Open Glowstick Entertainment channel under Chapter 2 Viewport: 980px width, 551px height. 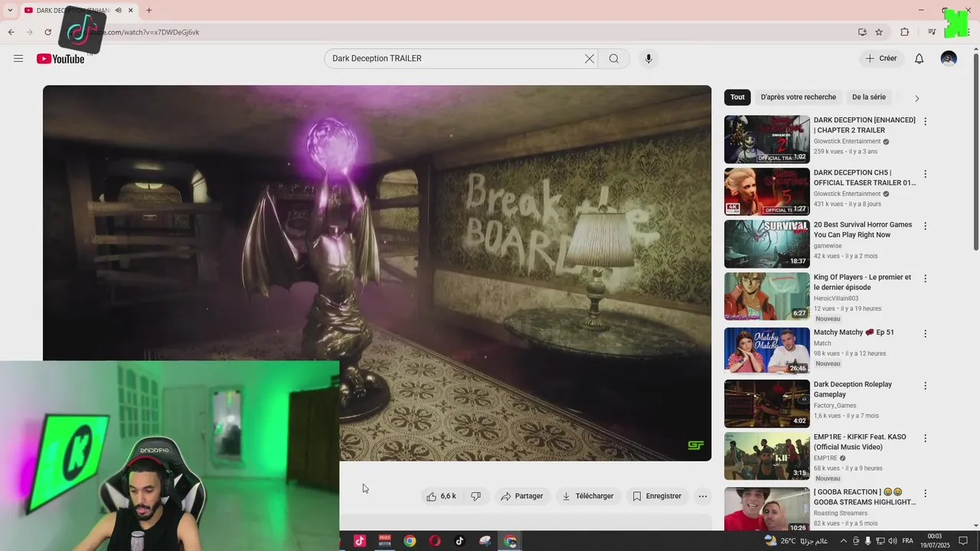(x=847, y=142)
